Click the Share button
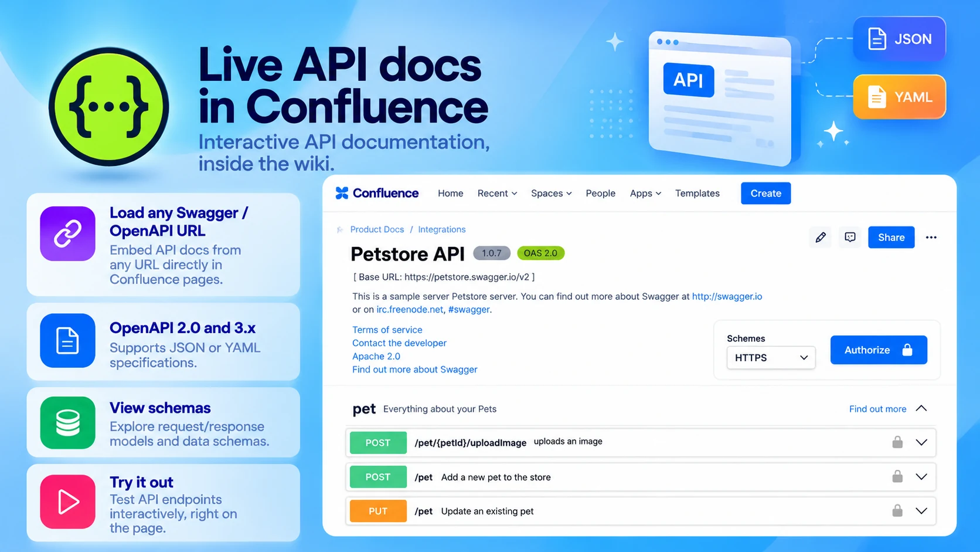 pyautogui.click(x=891, y=237)
